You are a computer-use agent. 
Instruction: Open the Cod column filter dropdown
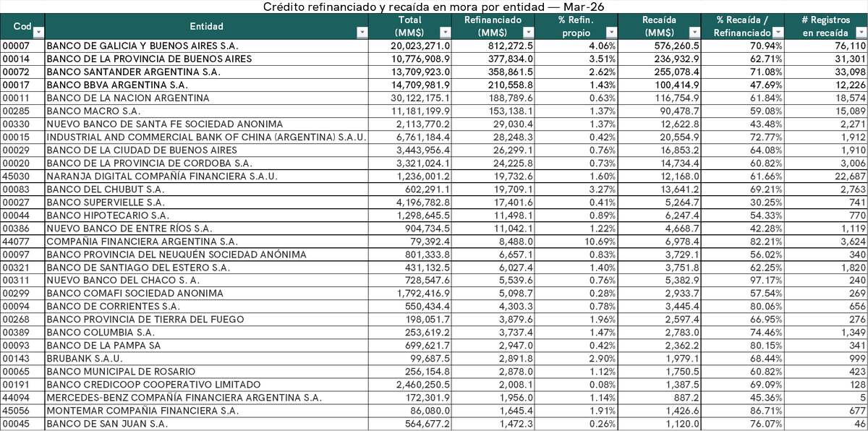38,33
